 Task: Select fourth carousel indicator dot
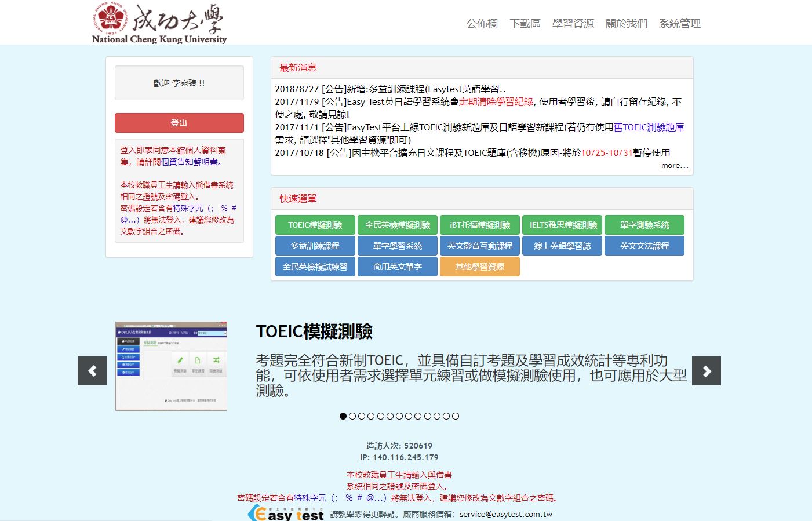pos(371,416)
